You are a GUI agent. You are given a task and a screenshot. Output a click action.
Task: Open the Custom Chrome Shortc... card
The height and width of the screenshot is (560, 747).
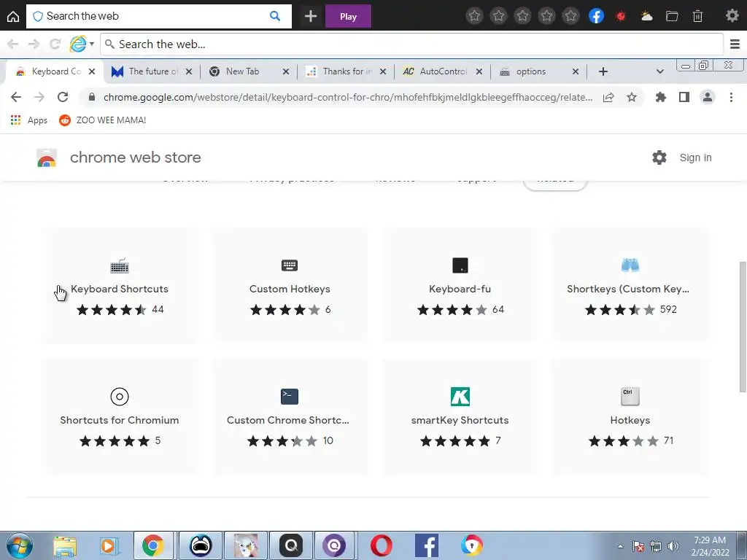pyautogui.click(x=290, y=417)
